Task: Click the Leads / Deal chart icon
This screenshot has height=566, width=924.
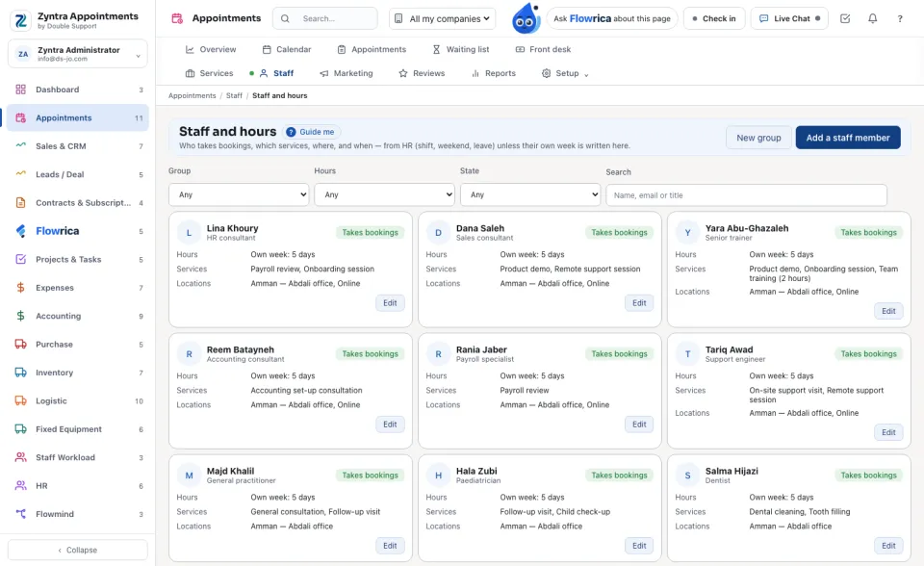Action: 20,173
